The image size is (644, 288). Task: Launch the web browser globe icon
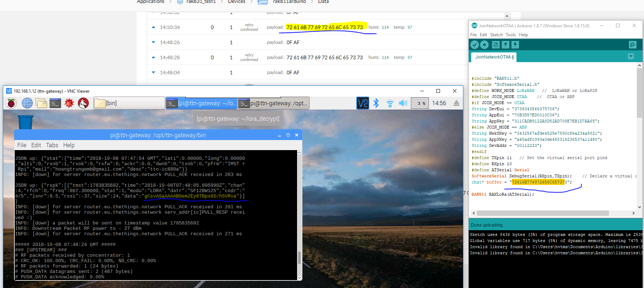point(27,103)
